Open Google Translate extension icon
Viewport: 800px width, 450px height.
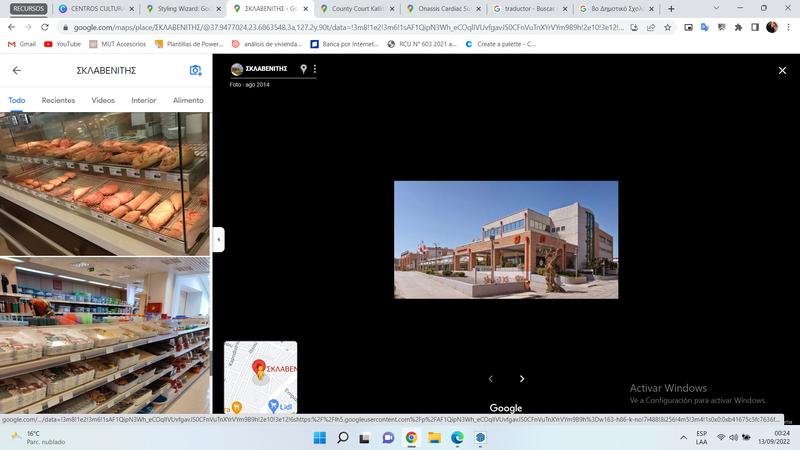click(x=705, y=28)
